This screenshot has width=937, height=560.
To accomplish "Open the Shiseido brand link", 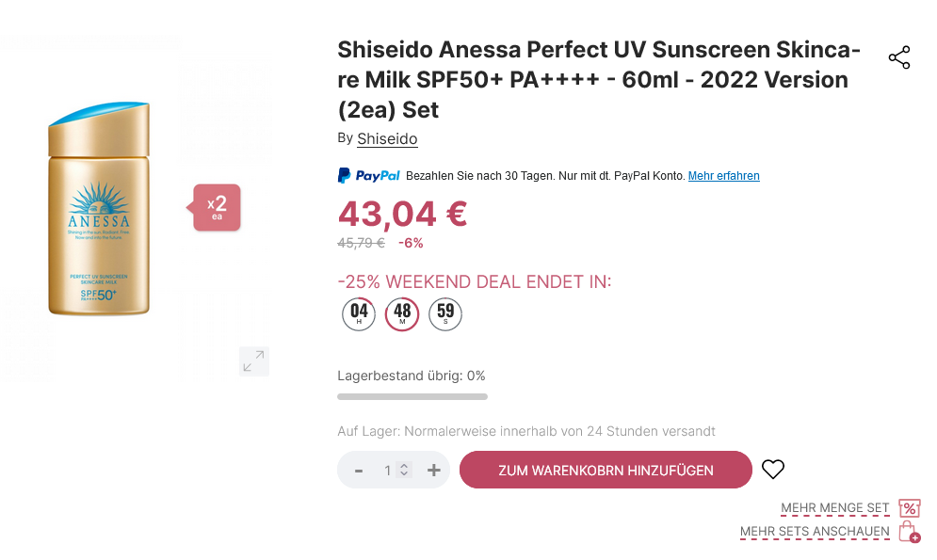I will click(x=387, y=139).
